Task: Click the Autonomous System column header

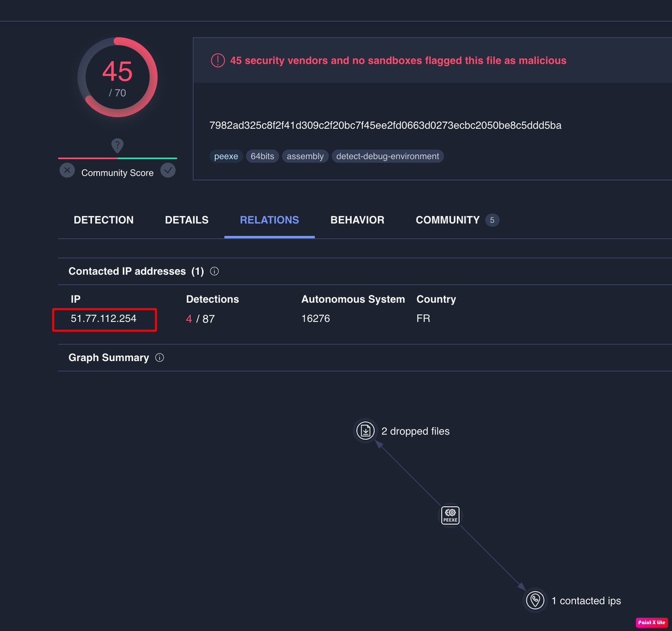Action: point(353,299)
